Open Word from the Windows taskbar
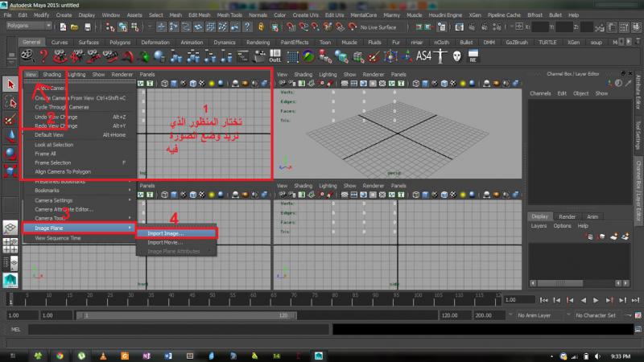Viewport: 644px width, 362px height. (x=168, y=356)
